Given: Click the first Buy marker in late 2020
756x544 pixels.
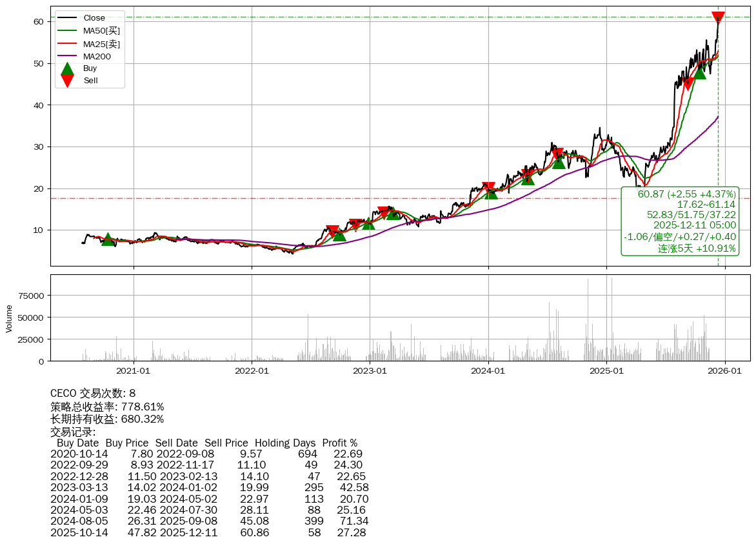Looking at the screenshot, I should 108,239.
